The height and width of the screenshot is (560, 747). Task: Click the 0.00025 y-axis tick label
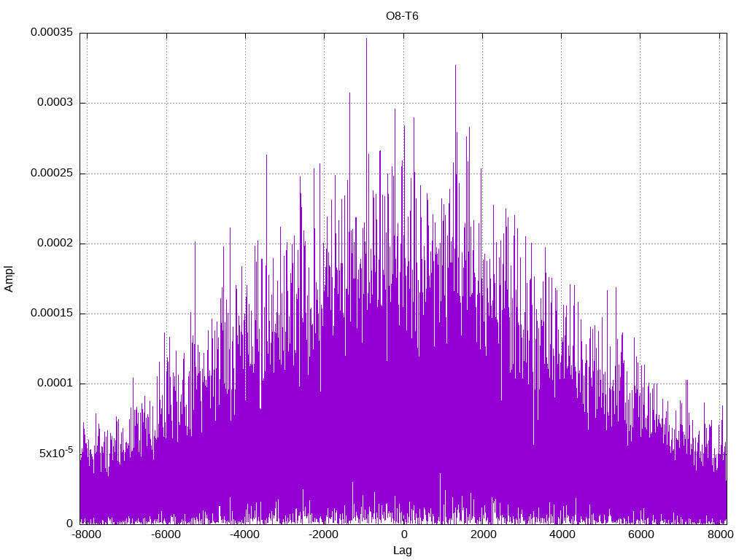pyautogui.click(x=52, y=173)
